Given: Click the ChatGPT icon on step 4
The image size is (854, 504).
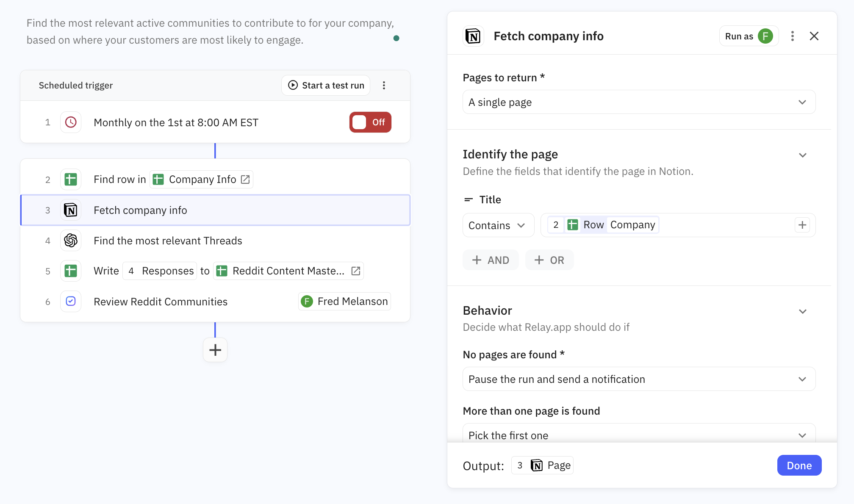Looking at the screenshot, I should coord(71,241).
